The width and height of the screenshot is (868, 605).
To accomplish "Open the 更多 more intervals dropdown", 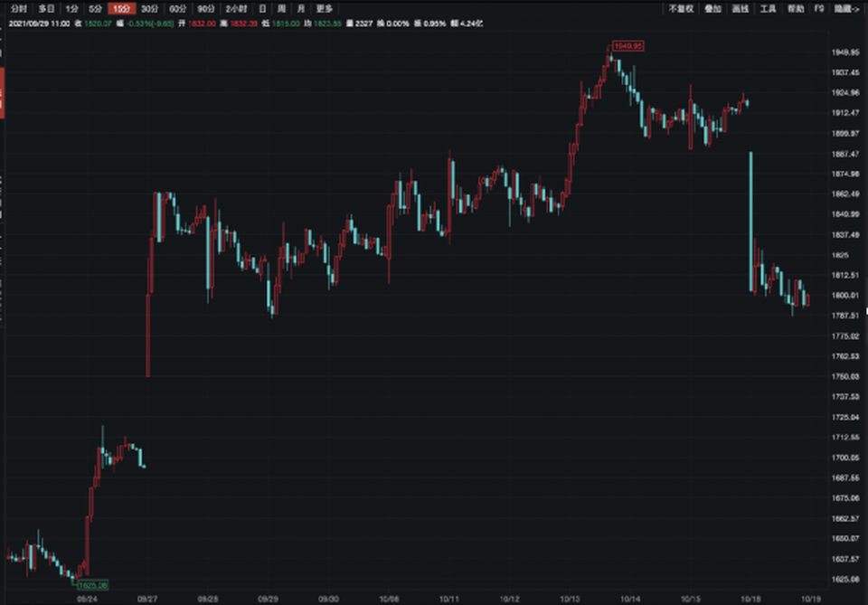I will click(324, 9).
